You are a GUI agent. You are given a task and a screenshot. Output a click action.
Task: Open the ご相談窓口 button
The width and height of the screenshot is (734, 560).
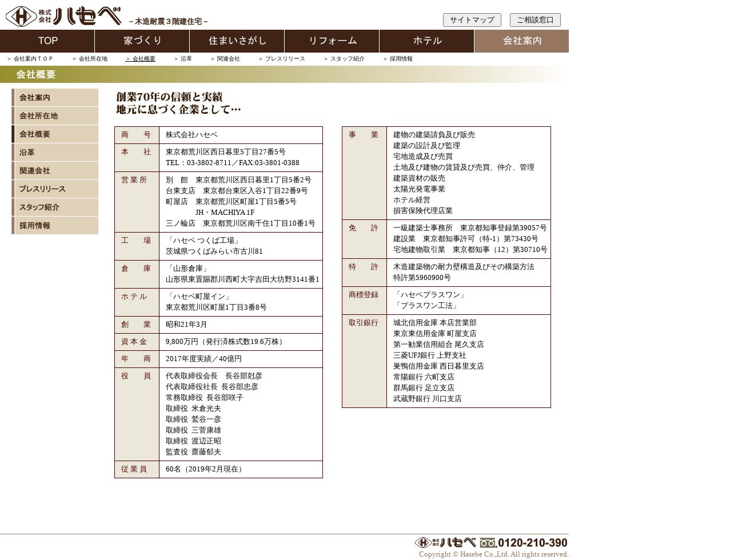click(x=535, y=20)
